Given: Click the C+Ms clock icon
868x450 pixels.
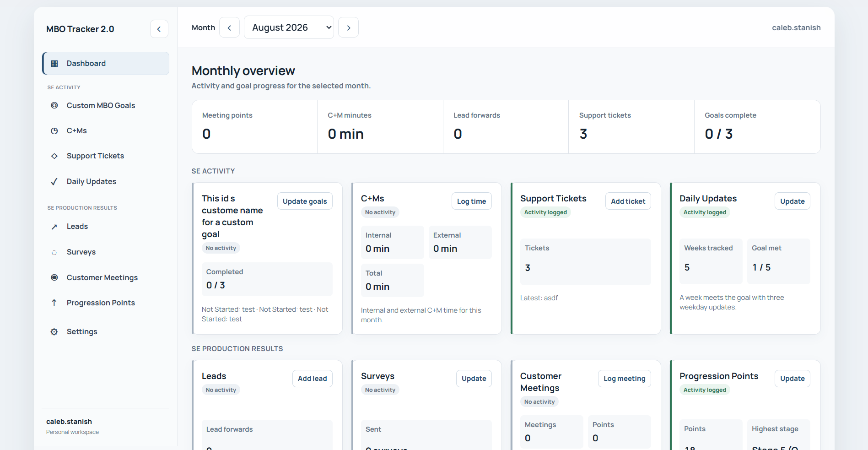Looking at the screenshot, I should [x=54, y=131].
